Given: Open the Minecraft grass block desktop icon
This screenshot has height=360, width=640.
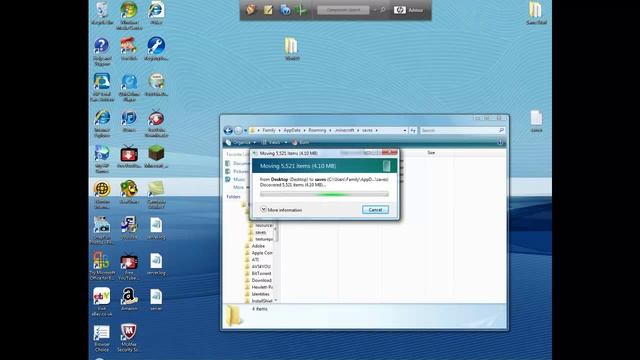Looking at the screenshot, I should coord(156,157).
